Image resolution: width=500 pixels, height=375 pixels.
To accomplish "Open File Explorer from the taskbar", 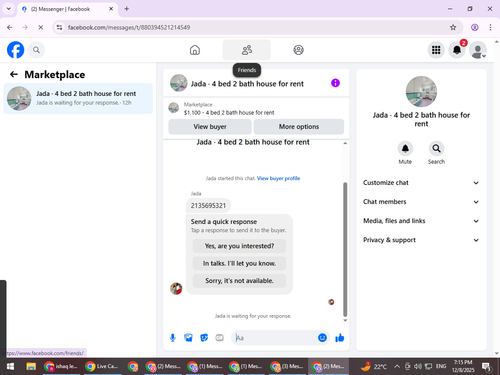I will coord(31,367).
